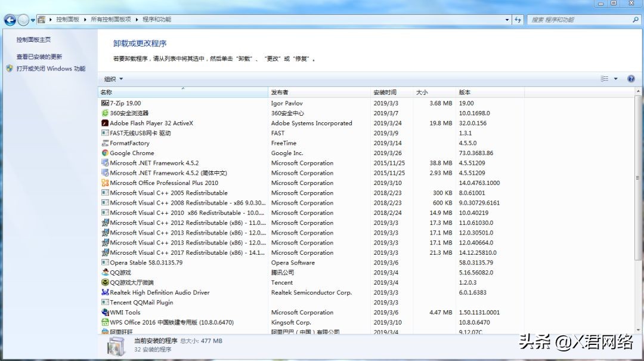Click the back navigation arrow button
This screenshot has height=361, width=644.
point(10,19)
